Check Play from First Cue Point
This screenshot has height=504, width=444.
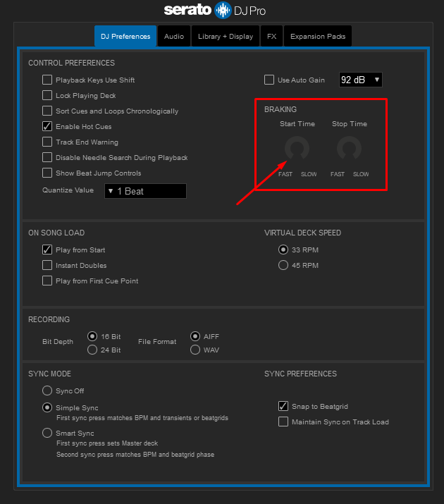point(47,281)
